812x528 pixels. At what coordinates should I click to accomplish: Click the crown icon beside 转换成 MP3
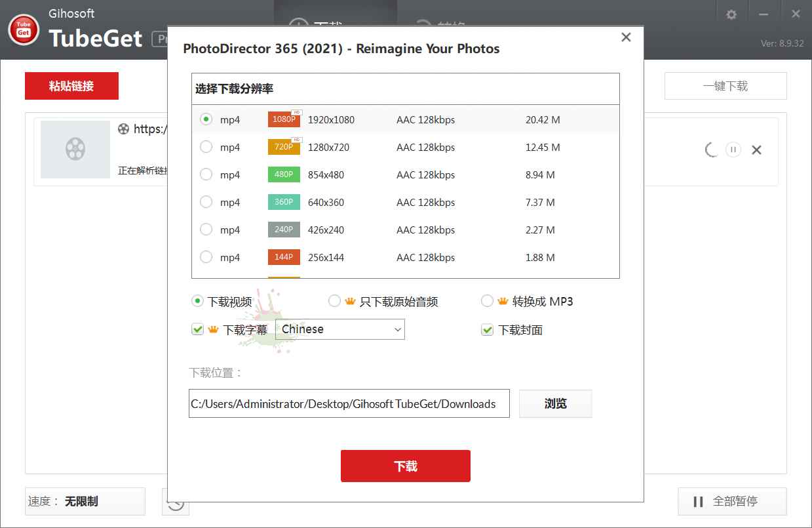[501, 301]
